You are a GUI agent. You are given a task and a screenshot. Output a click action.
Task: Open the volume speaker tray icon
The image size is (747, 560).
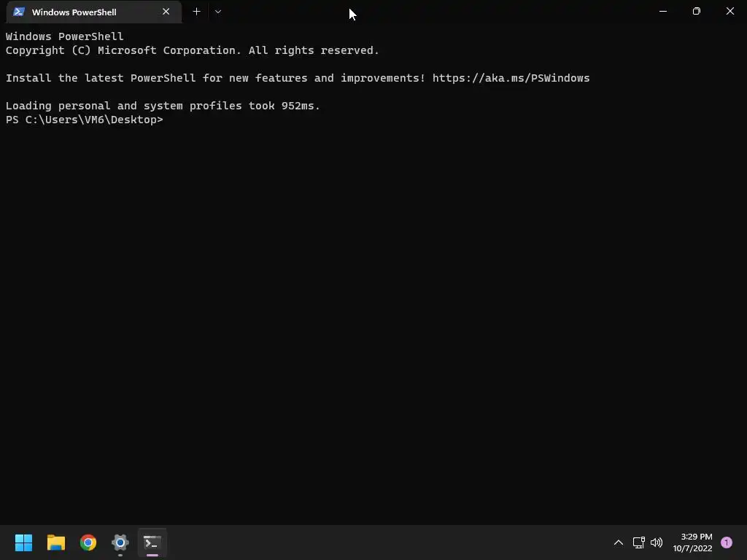pyautogui.click(x=657, y=542)
